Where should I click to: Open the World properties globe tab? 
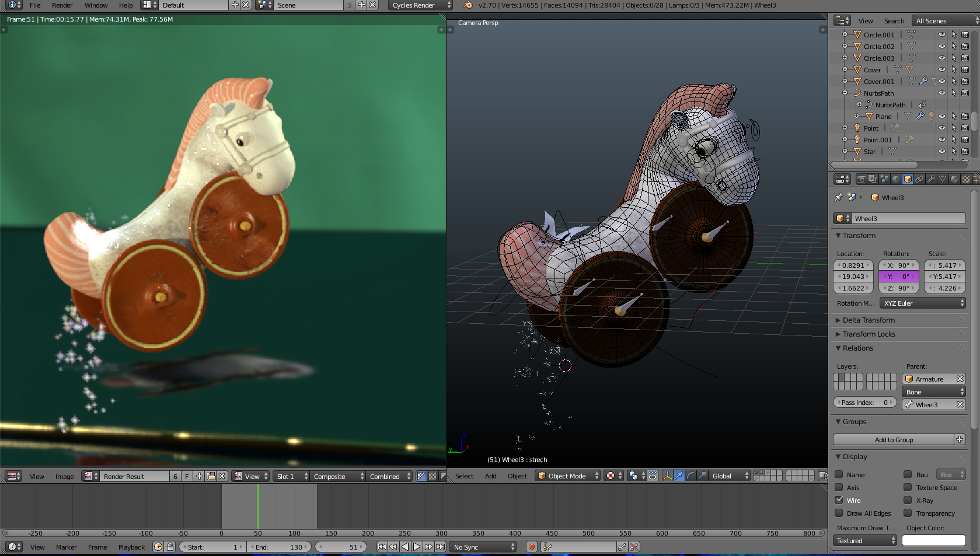896,180
